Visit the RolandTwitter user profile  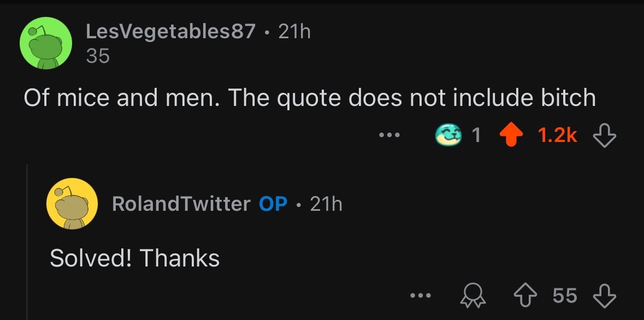(x=181, y=204)
